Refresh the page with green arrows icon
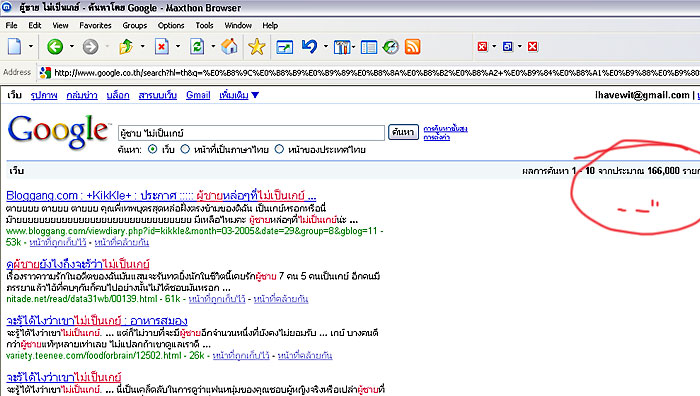Image resolution: width=700 pixels, height=396 pixels. point(197,46)
